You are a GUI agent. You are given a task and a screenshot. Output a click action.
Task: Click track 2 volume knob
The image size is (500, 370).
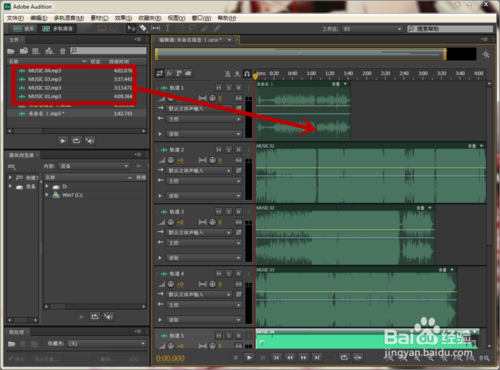[x=171, y=160]
